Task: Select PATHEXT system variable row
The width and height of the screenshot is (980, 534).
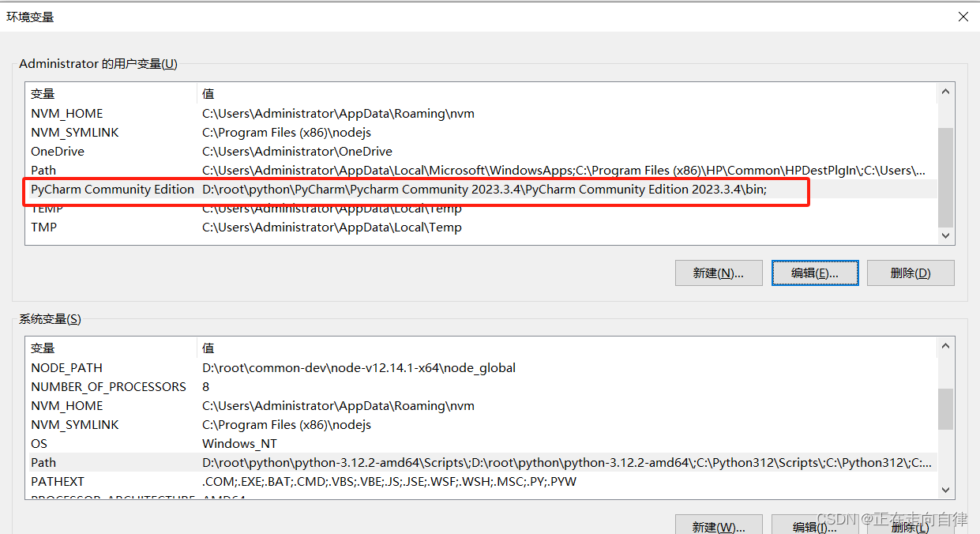Action: click(x=58, y=482)
